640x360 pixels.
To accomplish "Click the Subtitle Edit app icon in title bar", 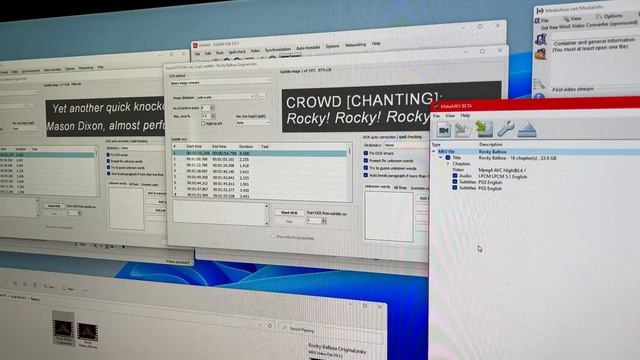I will click(x=195, y=45).
